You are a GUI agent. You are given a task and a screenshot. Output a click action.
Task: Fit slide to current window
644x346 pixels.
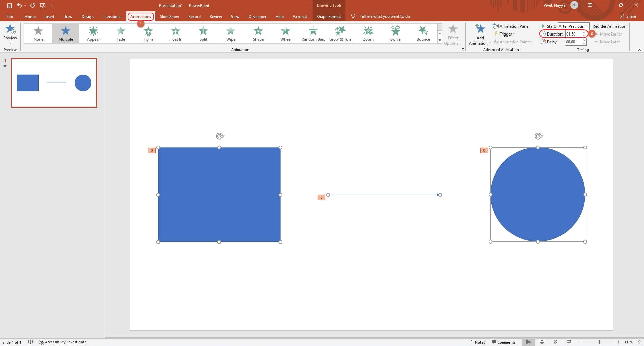click(639, 342)
